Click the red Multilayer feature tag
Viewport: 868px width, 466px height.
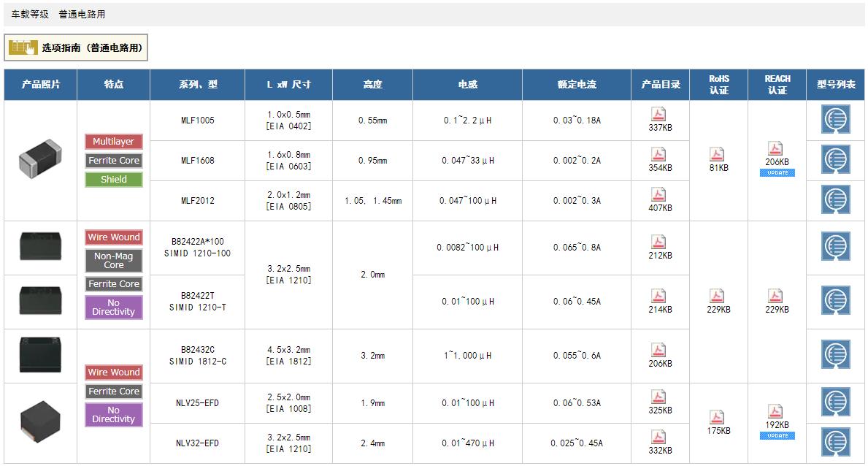(x=113, y=142)
